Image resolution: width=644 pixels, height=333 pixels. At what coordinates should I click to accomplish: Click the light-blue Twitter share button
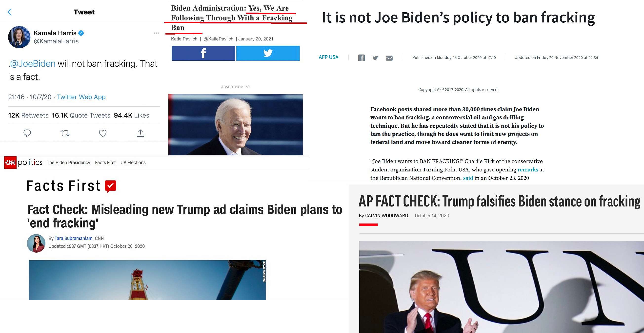[x=268, y=53]
